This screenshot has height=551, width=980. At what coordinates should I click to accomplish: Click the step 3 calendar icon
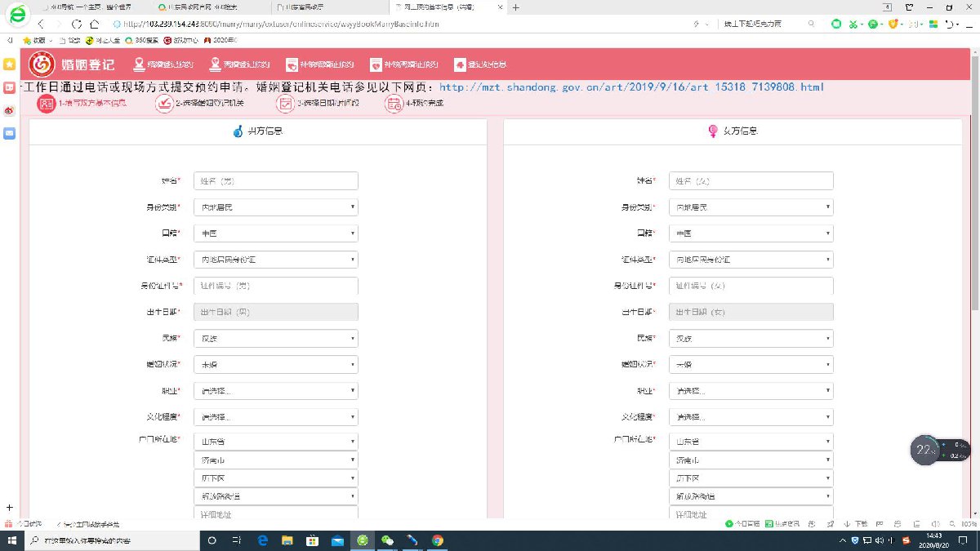[285, 104]
